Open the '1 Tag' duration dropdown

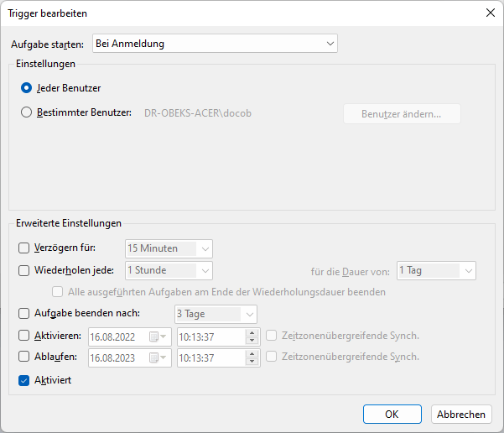(x=436, y=270)
